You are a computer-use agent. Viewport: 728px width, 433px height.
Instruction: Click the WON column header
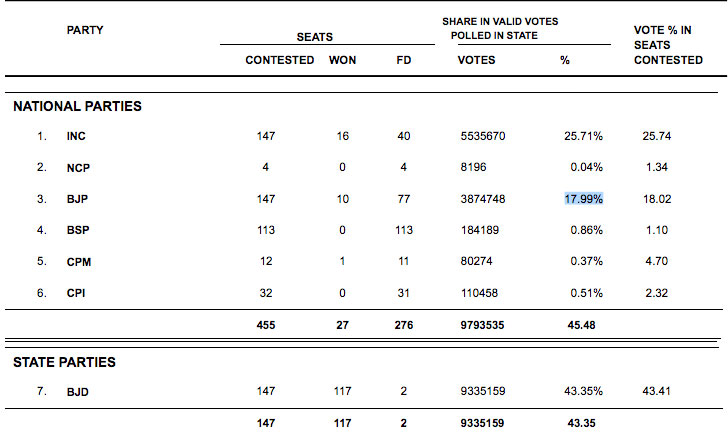pyautogui.click(x=343, y=60)
